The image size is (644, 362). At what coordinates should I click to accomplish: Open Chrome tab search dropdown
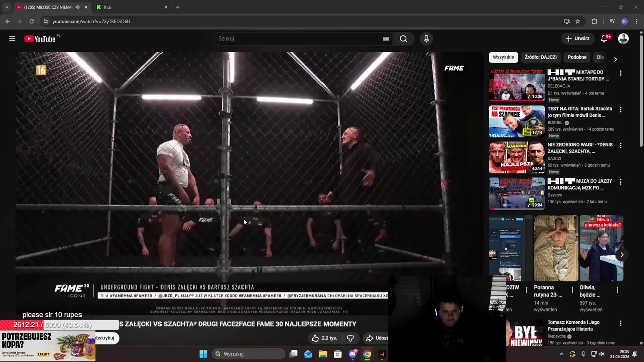pos(7,7)
